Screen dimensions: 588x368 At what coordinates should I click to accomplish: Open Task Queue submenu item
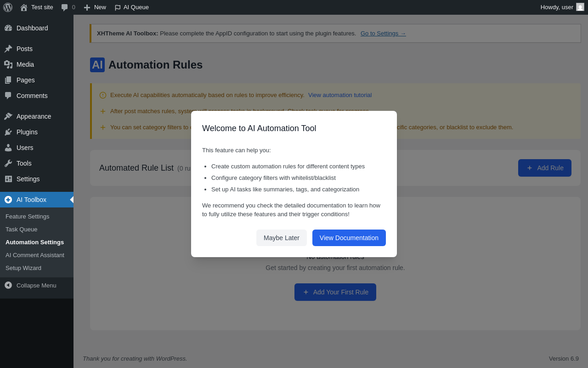tap(22, 229)
